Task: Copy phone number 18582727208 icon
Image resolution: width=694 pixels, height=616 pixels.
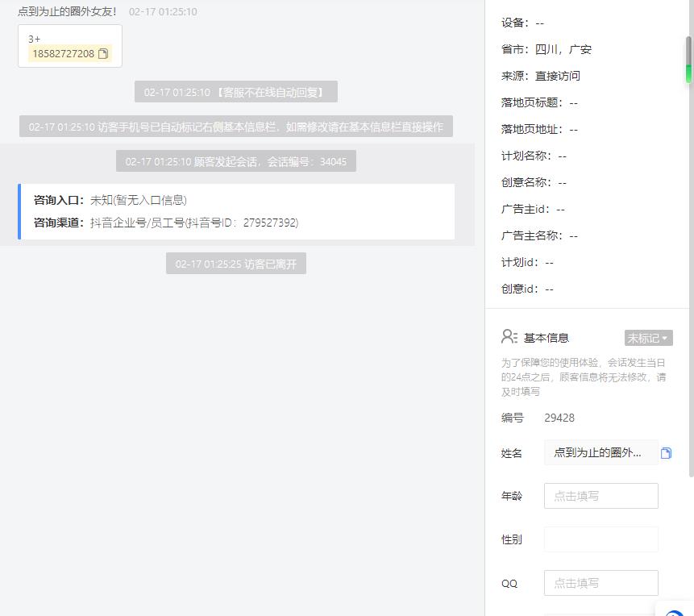Action: pos(102,53)
